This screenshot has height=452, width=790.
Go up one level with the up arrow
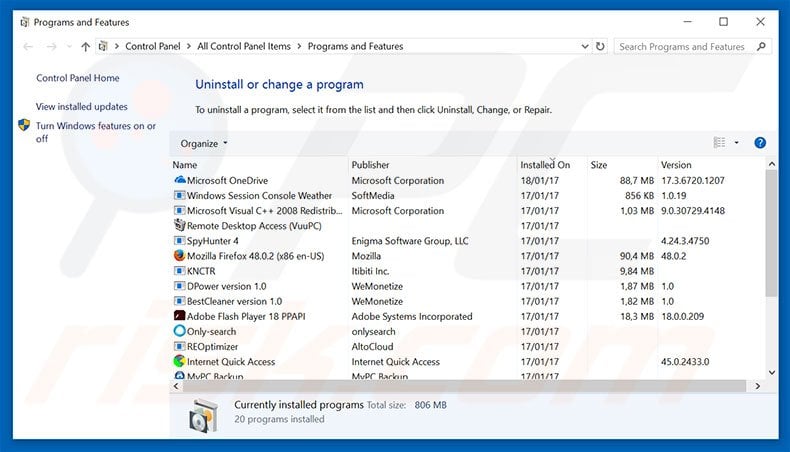pos(86,47)
